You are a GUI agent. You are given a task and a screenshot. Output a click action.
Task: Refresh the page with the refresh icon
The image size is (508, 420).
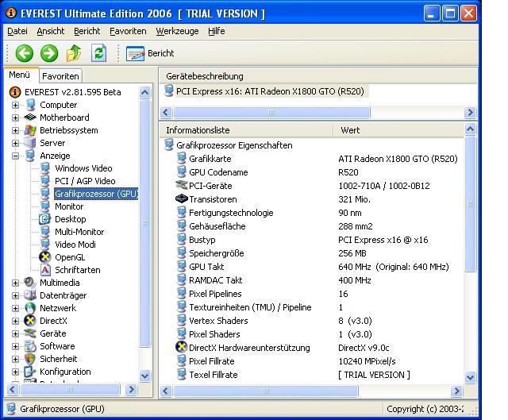(x=98, y=53)
